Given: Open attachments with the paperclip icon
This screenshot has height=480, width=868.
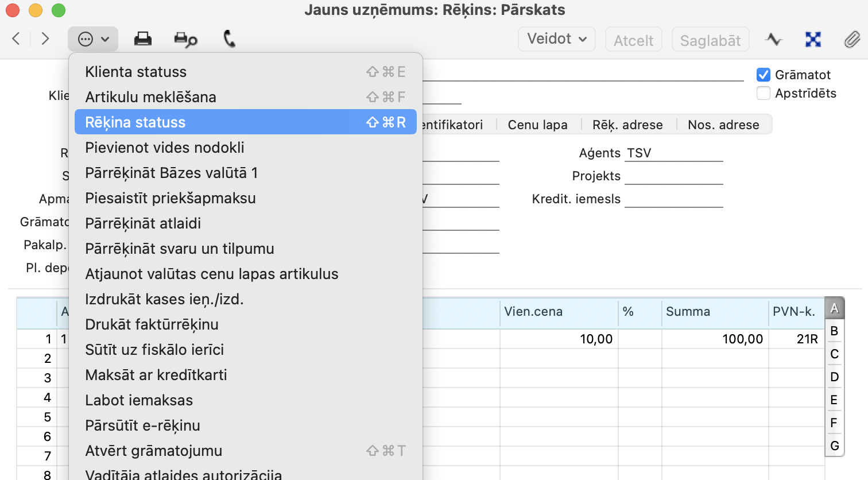Looking at the screenshot, I should [x=852, y=39].
